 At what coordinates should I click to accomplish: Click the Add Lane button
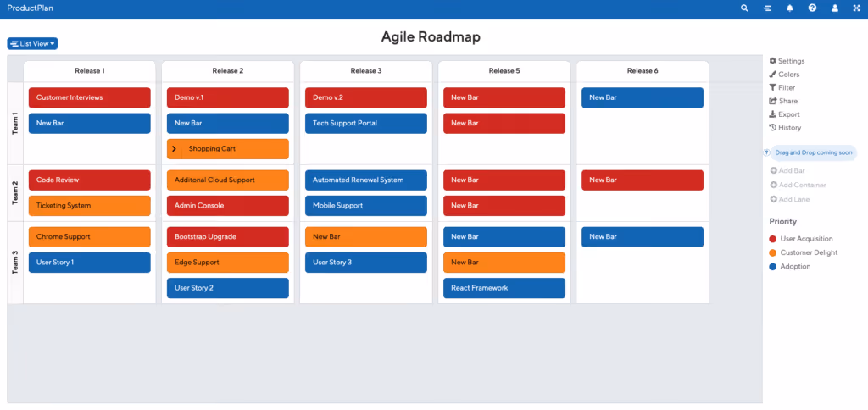pos(789,199)
